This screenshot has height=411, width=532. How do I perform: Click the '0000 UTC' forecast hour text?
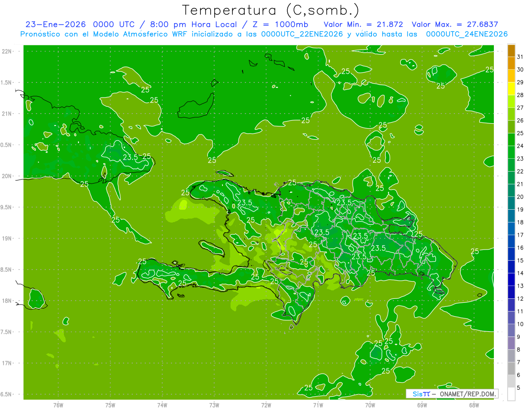114,24
